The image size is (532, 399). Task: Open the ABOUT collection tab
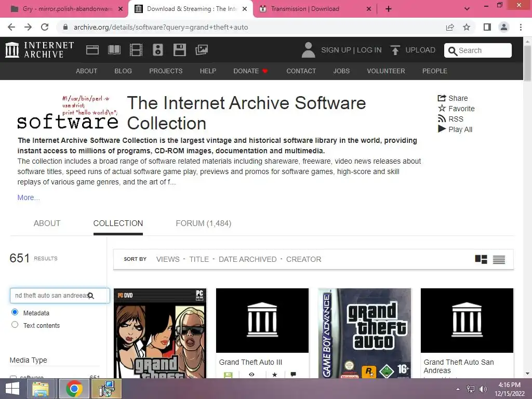[47, 223]
